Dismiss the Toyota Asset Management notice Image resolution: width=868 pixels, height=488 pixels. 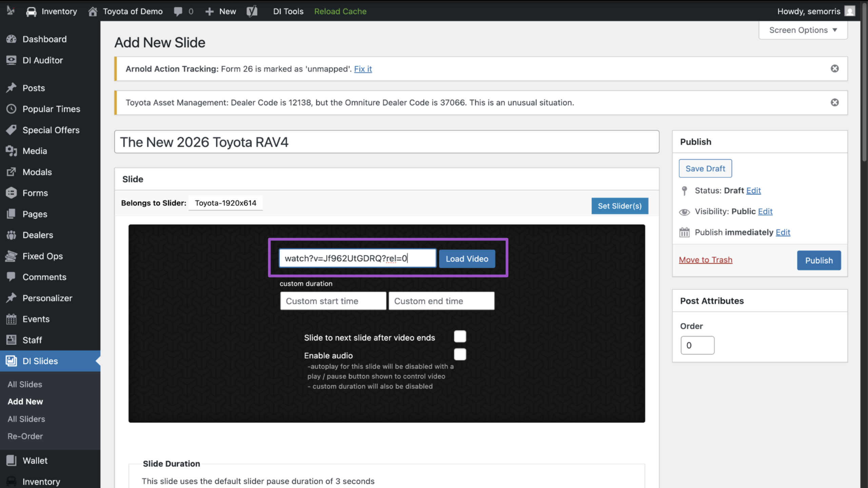coord(835,103)
